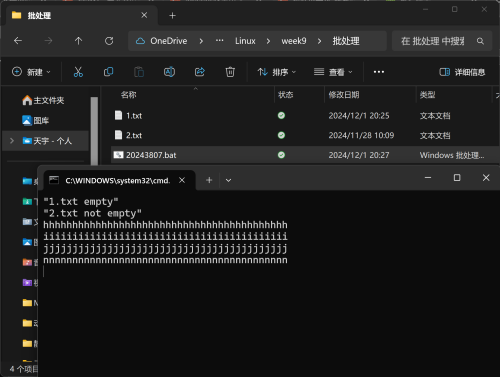Viewport: 500px width, 377px height.
Task: Click the "2.txt not empty" output line
Action: point(93,213)
